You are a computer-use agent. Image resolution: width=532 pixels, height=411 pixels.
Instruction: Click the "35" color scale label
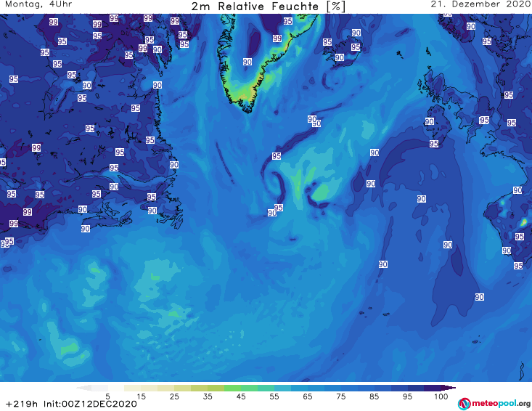tap(208, 396)
